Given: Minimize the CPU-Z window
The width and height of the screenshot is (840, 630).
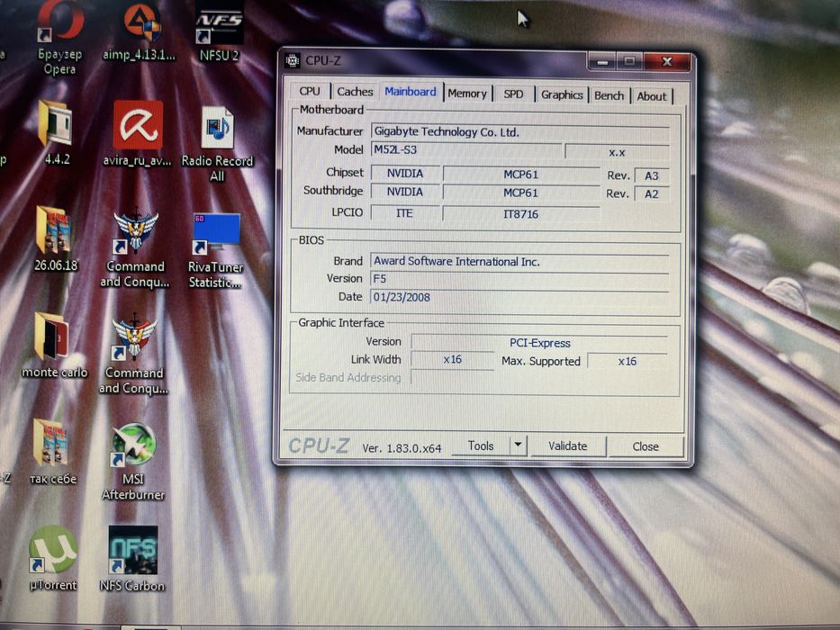Looking at the screenshot, I should [x=602, y=61].
